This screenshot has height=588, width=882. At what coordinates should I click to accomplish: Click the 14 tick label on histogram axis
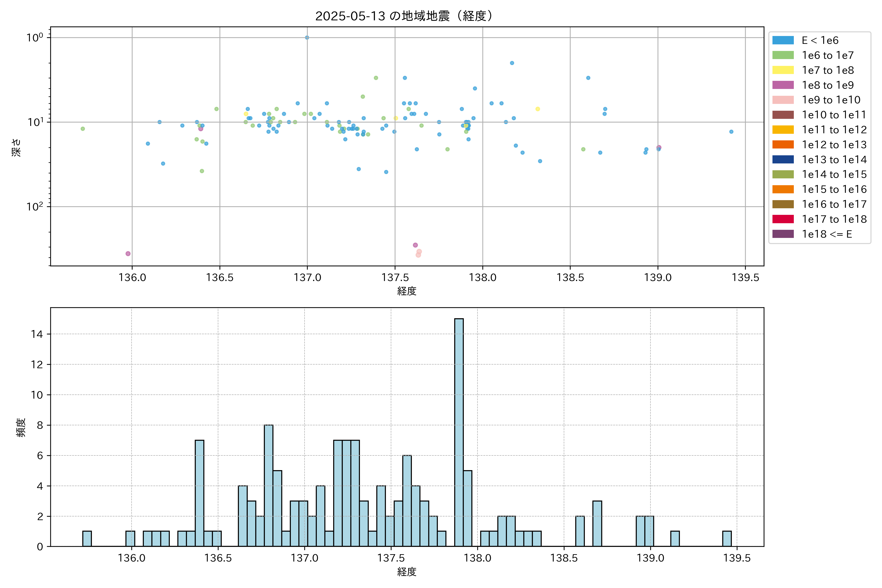37,334
